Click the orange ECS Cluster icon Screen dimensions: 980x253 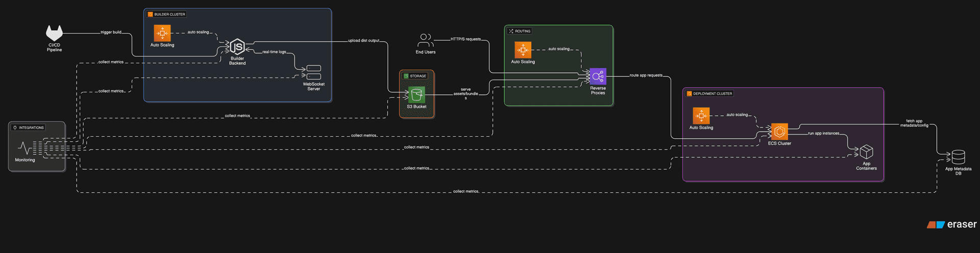pyautogui.click(x=779, y=132)
